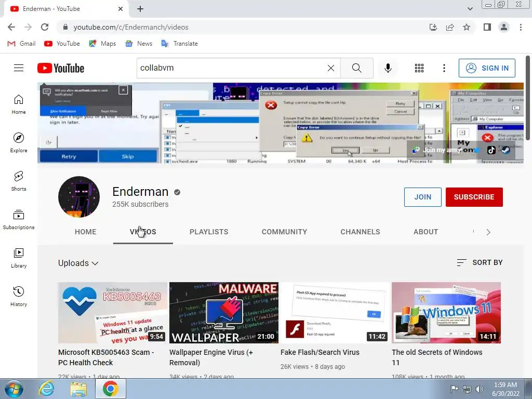Screen dimensions: 532x399
Task: Expand Chrome tab search chevron
Action: 470,9
